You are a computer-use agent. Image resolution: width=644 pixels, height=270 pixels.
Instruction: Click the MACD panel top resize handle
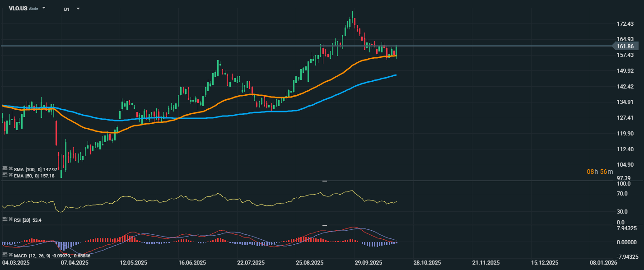(324, 225)
